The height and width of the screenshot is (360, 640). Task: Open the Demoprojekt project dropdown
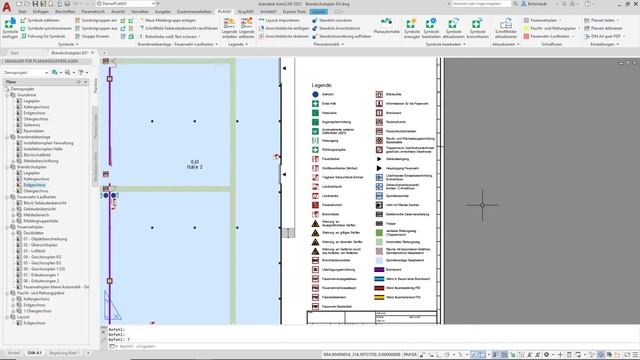pos(26,72)
